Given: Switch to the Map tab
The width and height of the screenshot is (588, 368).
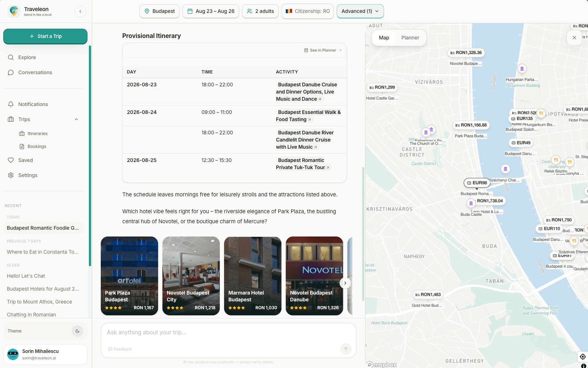Looking at the screenshot, I should point(384,38).
